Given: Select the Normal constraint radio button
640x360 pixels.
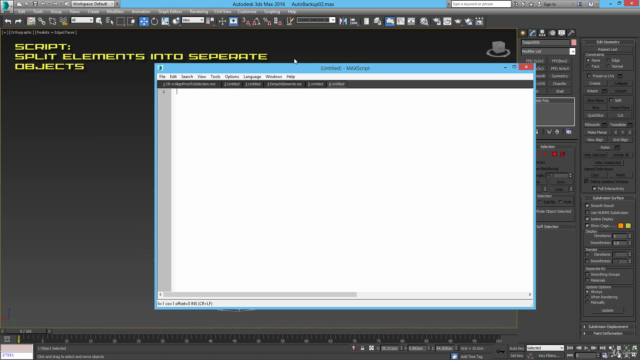Looking at the screenshot, I should click(x=608, y=66).
